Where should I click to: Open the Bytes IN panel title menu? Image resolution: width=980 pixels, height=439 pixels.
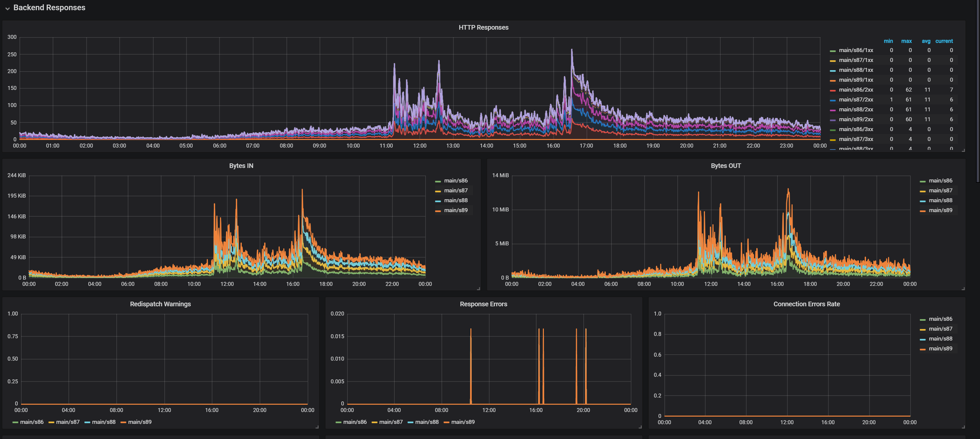tap(241, 166)
